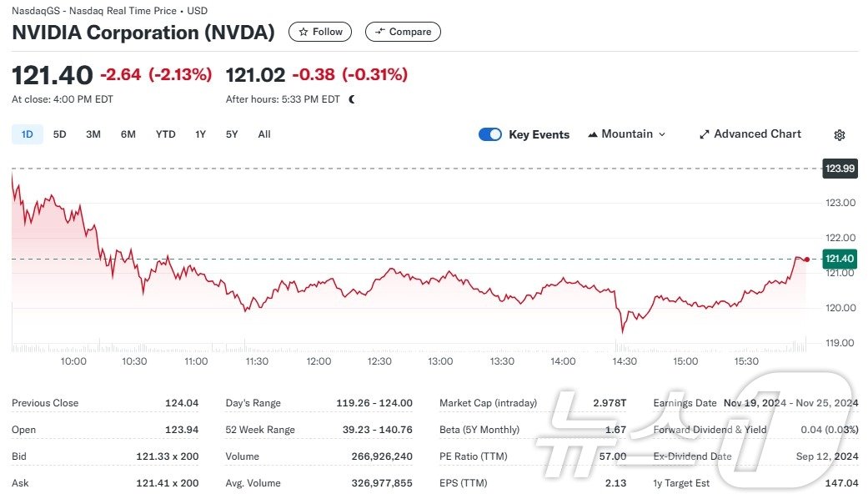Screen dimensions: 868x504
Task: Click the after-hours price 121.02
Action: (255, 75)
